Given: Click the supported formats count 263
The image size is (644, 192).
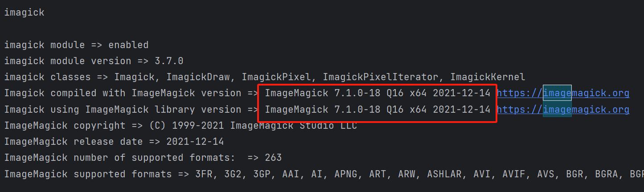Looking at the screenshot, I should coord(273,158).
